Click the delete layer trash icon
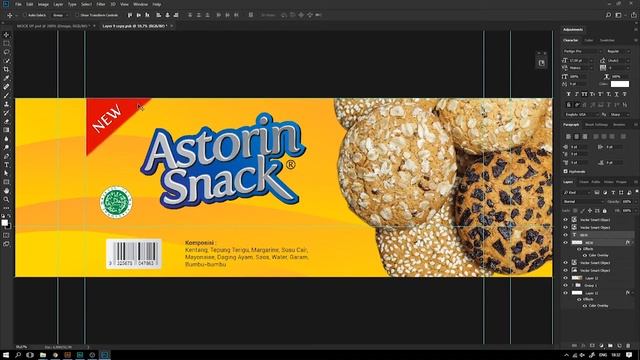640x360 pixels. coord(628,345)
